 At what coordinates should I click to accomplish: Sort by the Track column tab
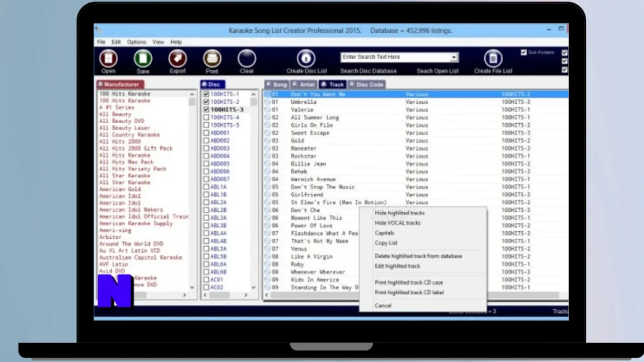pos(333,84)
